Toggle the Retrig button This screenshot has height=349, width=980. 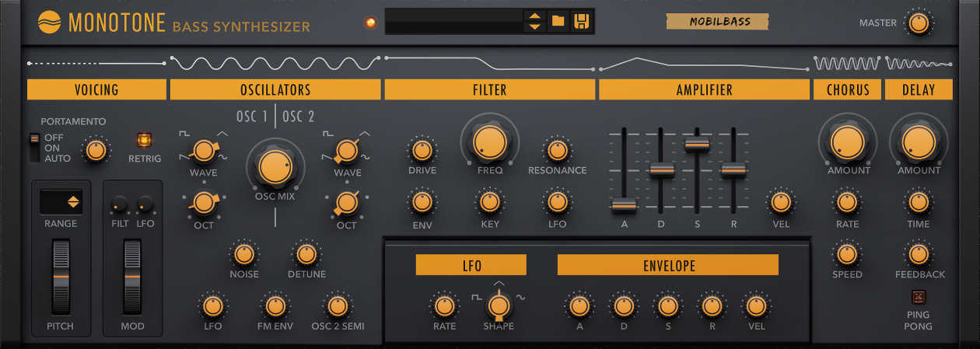(x=145, y=141)
